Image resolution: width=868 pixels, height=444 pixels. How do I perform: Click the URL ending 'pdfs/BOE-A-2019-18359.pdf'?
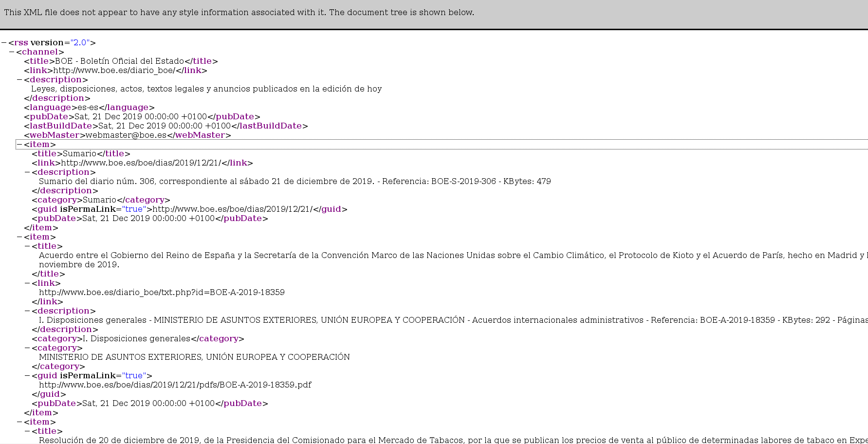[x=175, y=385]
